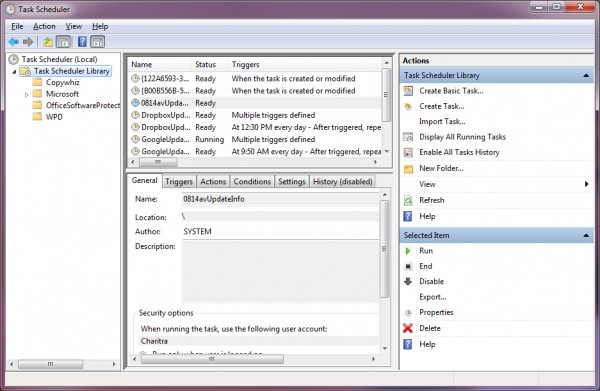The image size is (600, 391).
Task: Click Create Task action
Action: click(x=442, y=106)
